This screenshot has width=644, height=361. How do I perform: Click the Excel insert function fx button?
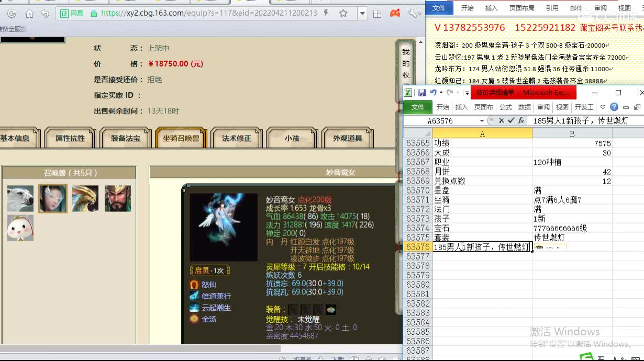coord(521,121)
